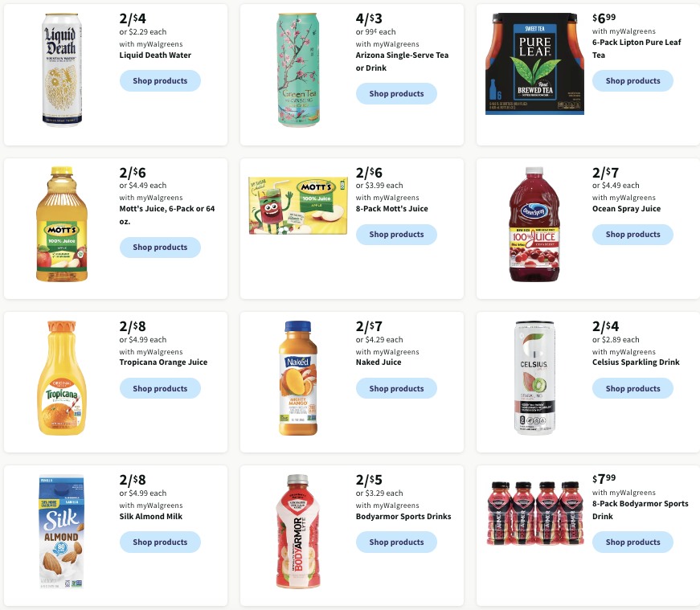Image resolution: width=700 pixels, height=610 pixels.
Task: Select the 8-Pack Bodyarmor bottles image
Action: 534,513
